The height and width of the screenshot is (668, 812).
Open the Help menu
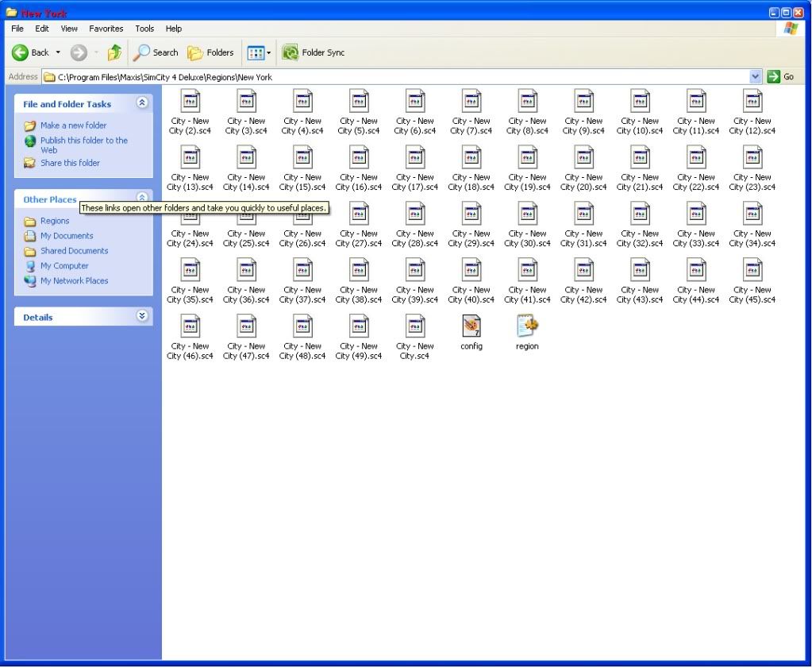pos(174,29)
